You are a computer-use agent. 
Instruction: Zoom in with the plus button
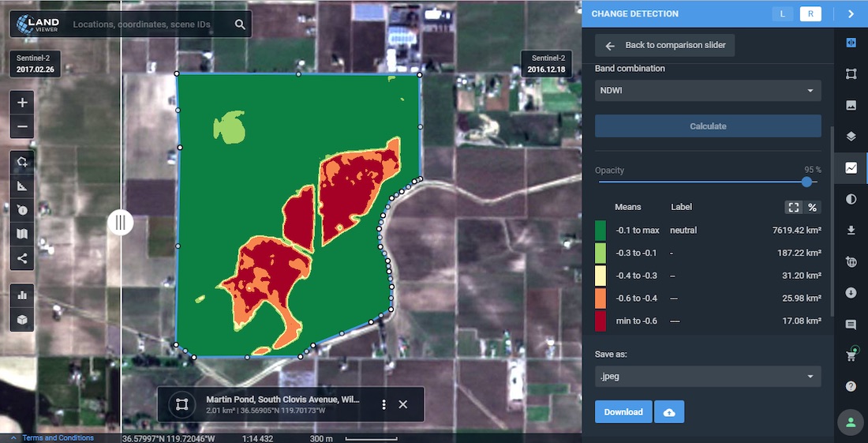click(x=22, y=103)
